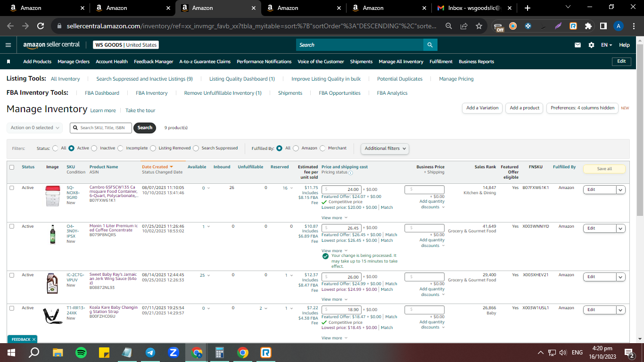
Task: Open the FBA Inventory tool link
Action: pos(152,93)
